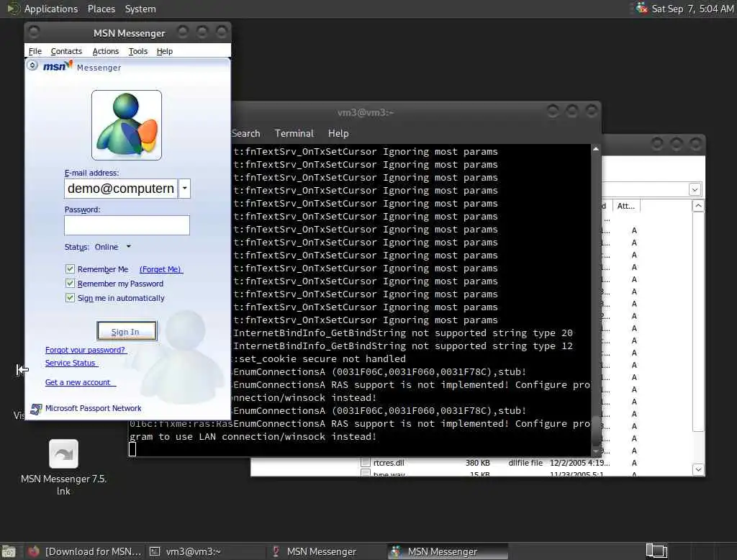737x560 pixels.
Task: Click the show desktop icon in bottom panel
Action: click(x=9, y=551)
